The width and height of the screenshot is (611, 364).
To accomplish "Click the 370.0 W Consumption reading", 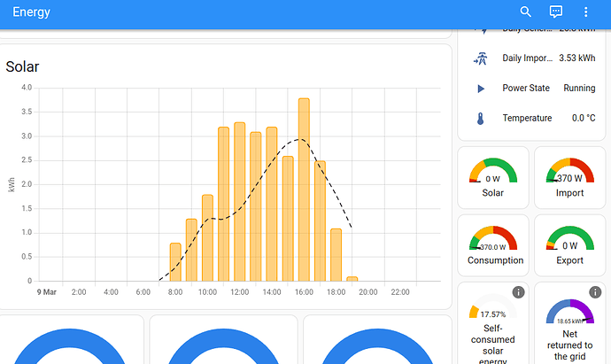I will click(x=493, y=247).
